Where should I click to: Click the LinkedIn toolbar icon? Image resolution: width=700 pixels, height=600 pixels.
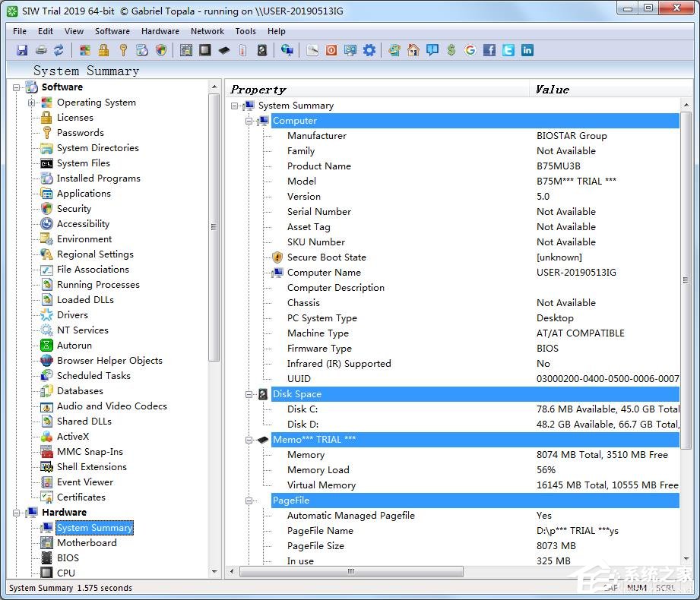pyautogui.click(x=527, y=50)
